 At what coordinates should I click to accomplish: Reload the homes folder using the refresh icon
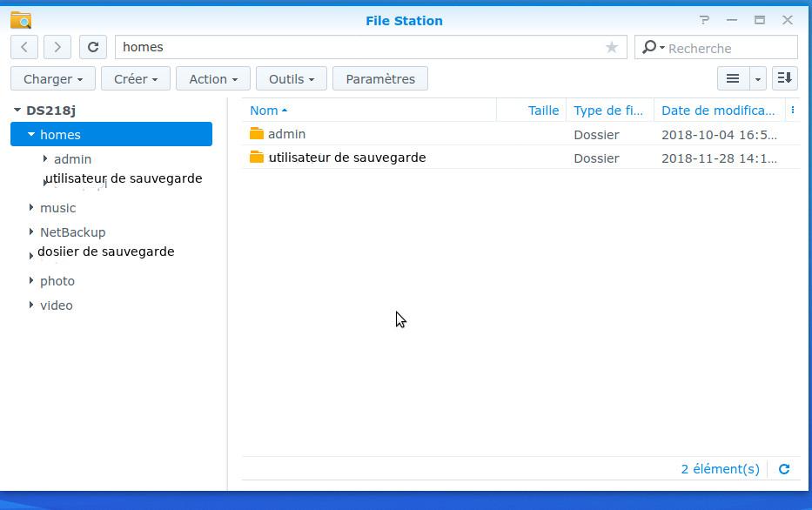[x=93, y=47]
